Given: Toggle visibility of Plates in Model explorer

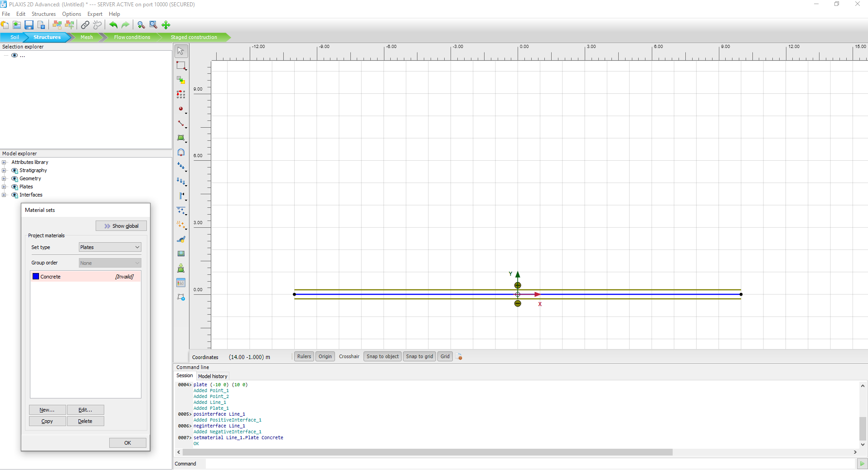Looking at the screenshot, I should coord(15,187).
